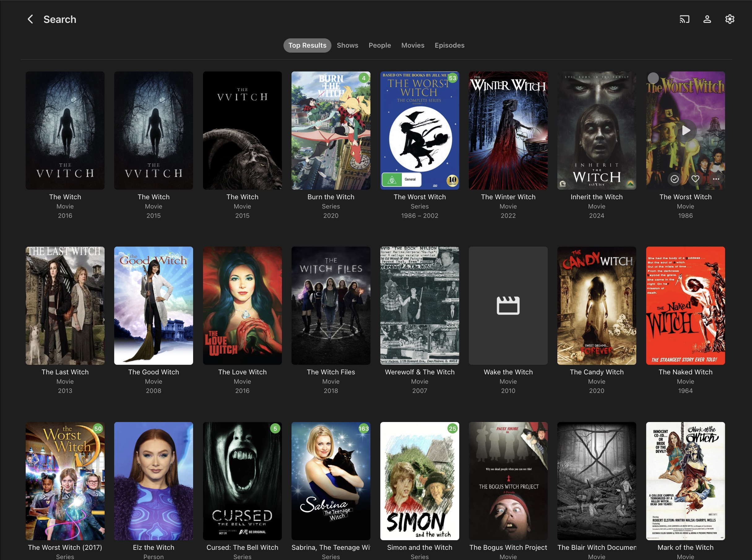This screenshot has height=560, width=752.
Task: Click the 163 episode badge on Sabrina
Action: (x=363, y=429)
